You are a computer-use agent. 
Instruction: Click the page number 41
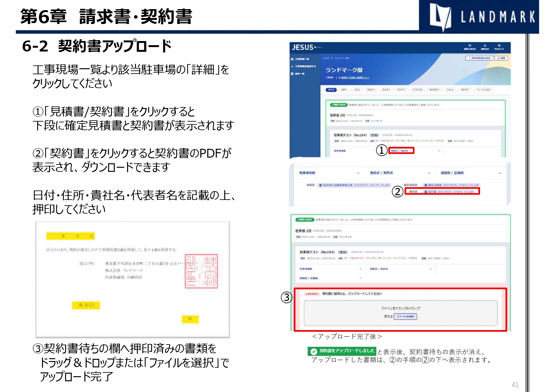coord(515,385)
